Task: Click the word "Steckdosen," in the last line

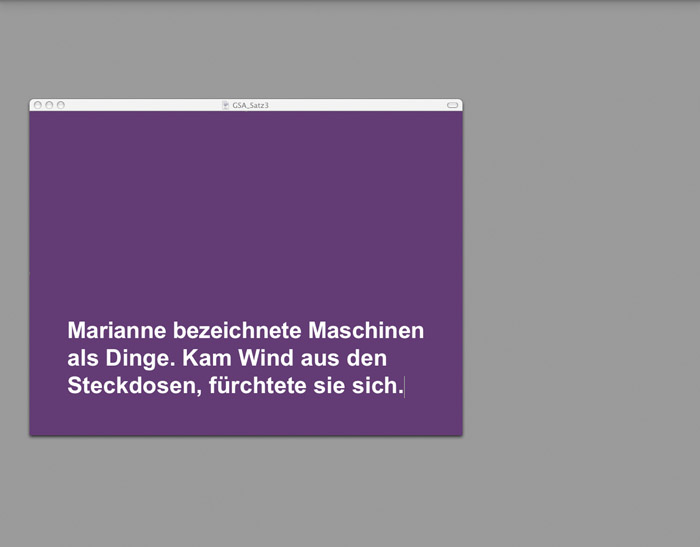Action: (x=135, y=385)
